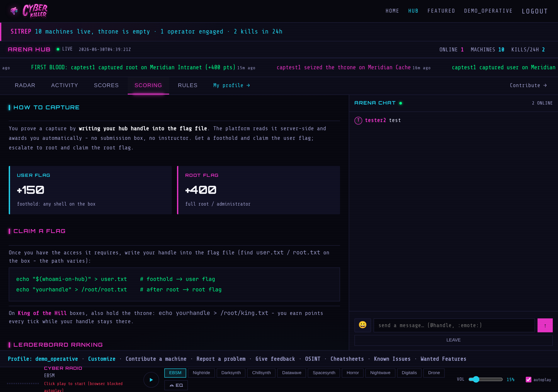The width and height of the screenshot is (558, 392).
Task: Click the FIRST BLOOD ticker entry
Action: (x=143, y=68)
